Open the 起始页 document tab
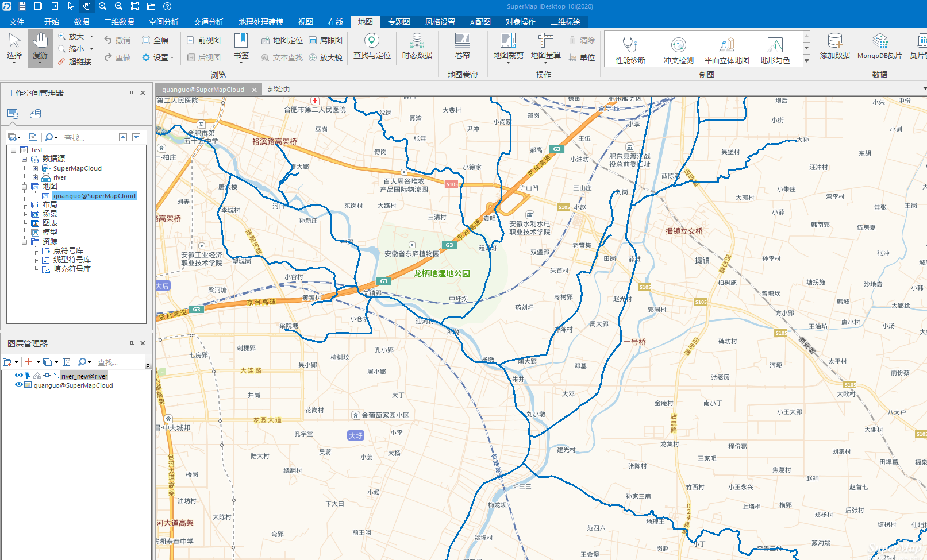Screen dimensions: 927x560 point(279,89)
